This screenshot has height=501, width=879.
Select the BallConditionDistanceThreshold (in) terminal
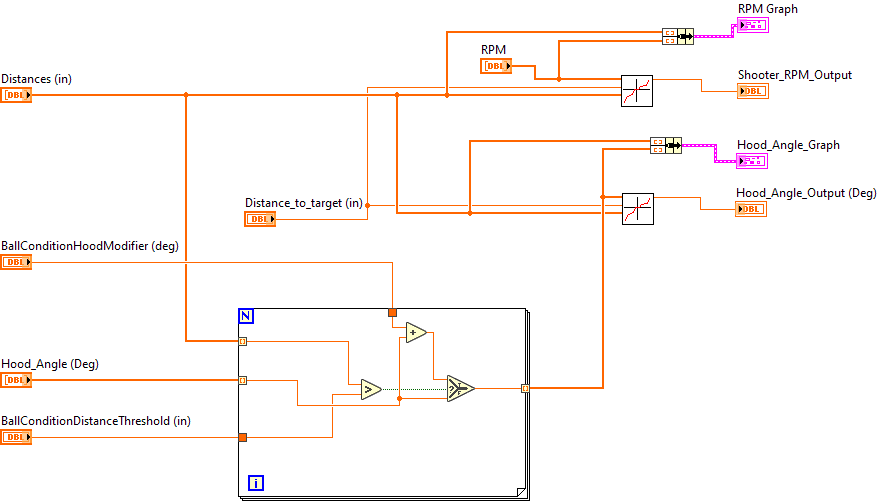(16, 437)
